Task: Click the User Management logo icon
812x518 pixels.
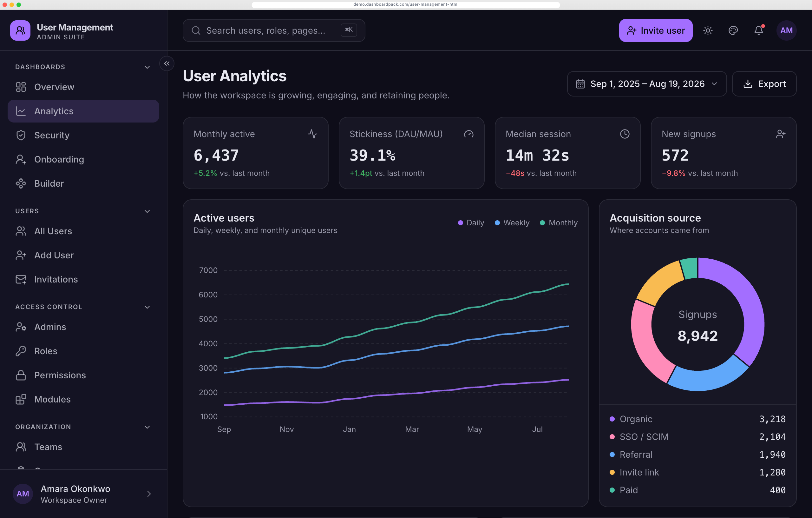Action: tap(20, 30)
